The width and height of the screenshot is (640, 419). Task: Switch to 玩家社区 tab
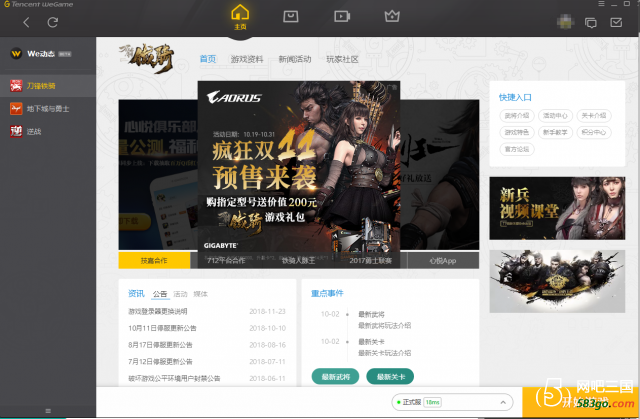click(x=342, y=59)
